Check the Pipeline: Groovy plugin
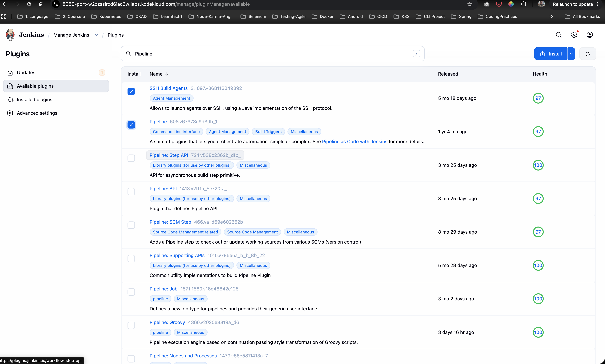Viewport: 605px width, 364px height. 131,325
